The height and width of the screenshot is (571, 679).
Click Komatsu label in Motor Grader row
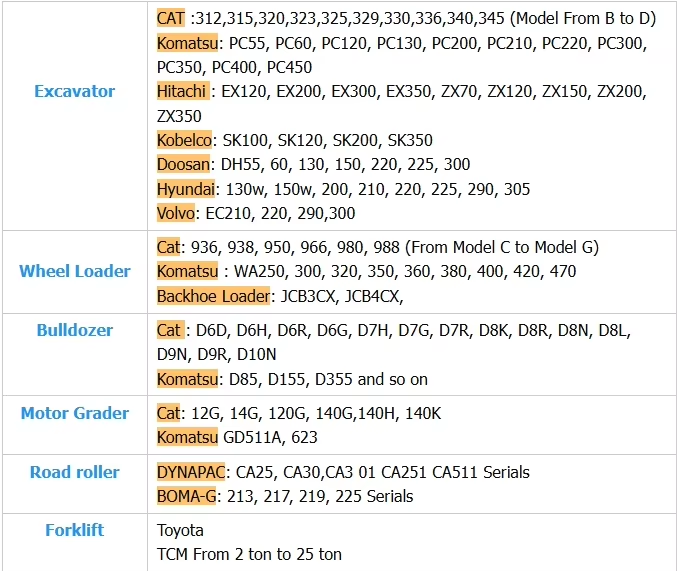click(x=187, y=437)
